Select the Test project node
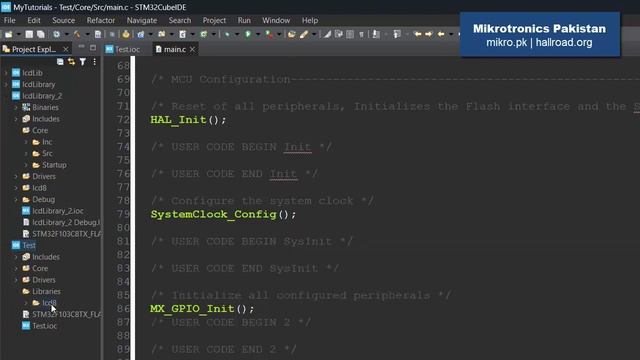This screenshot has height=360, width=640. (29, 245)
